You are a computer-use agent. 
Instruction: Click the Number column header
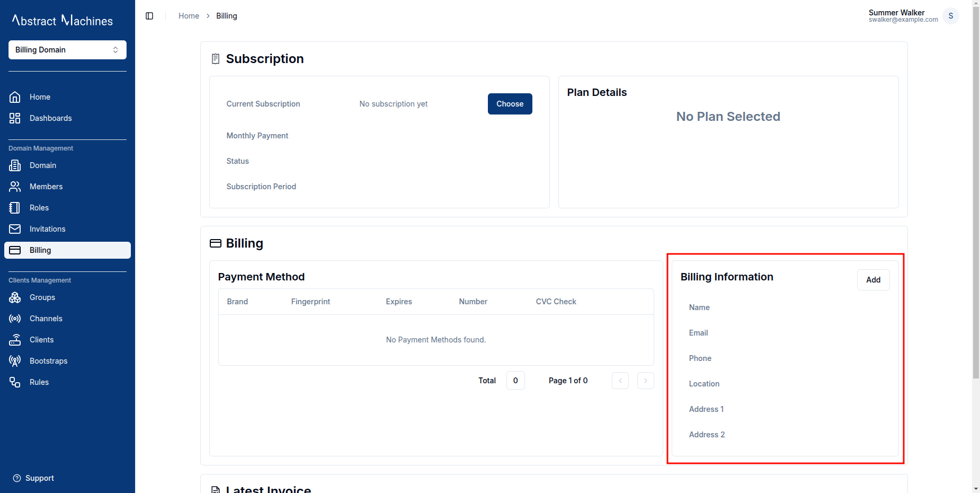pyautogui.click(x=473, y=302)
